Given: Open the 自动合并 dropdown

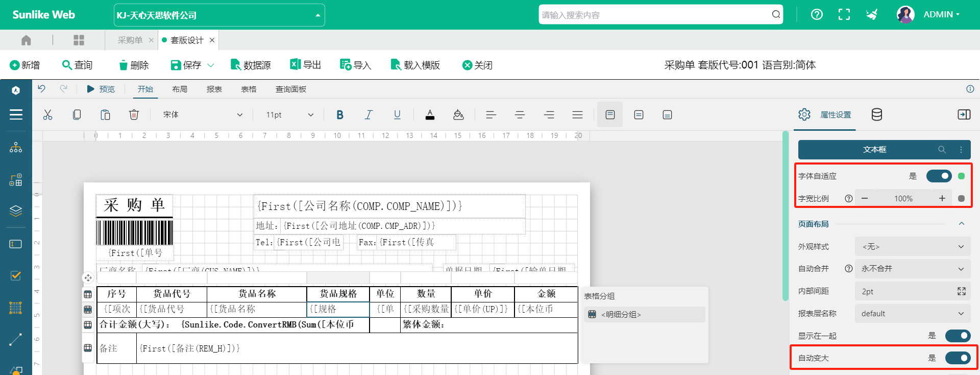Looking at the screenshot, I should (x=913, y=269).
